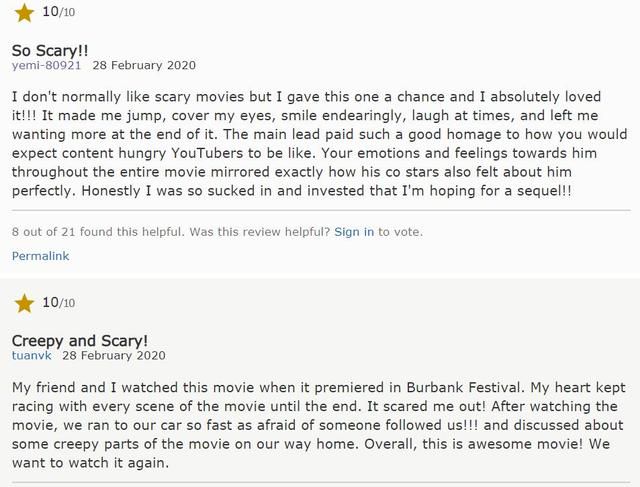
Task: Click the gold star on tuanvk's review
Action: [x=24, y=303]
